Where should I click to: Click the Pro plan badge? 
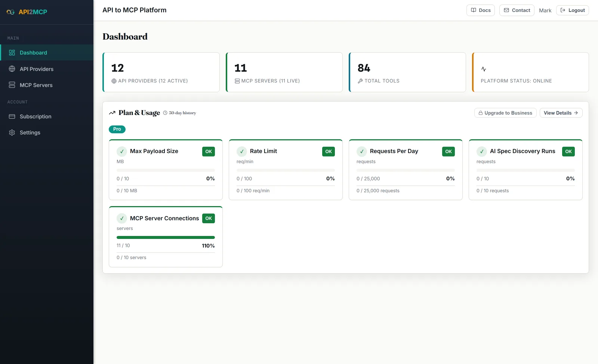pyautogui.click(x=117, y=129)
